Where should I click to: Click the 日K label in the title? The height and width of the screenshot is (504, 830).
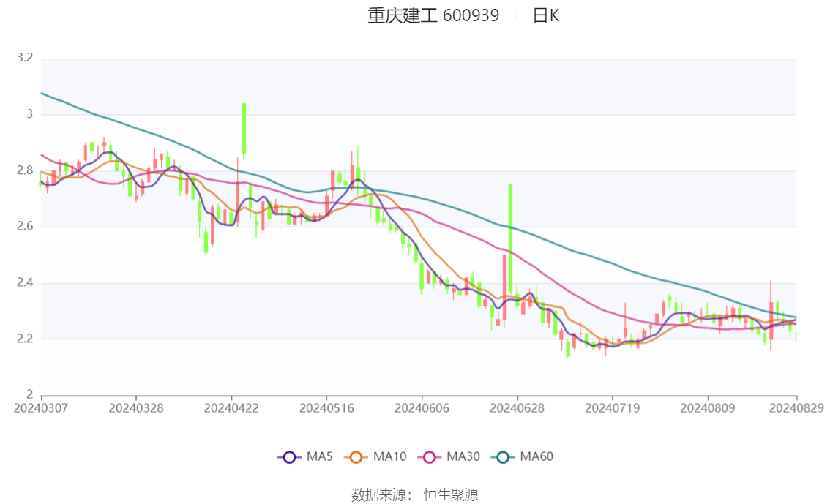pos(546,15)
